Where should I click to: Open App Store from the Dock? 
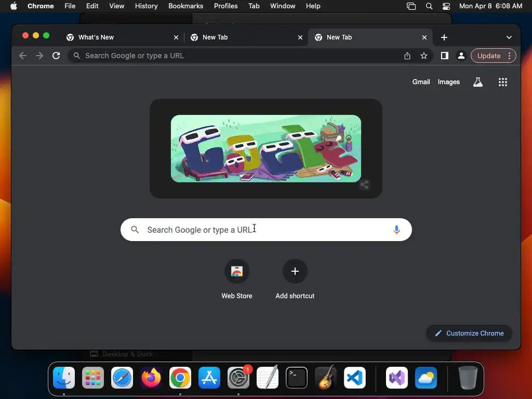pyautogui.click(x=209, y=378)
